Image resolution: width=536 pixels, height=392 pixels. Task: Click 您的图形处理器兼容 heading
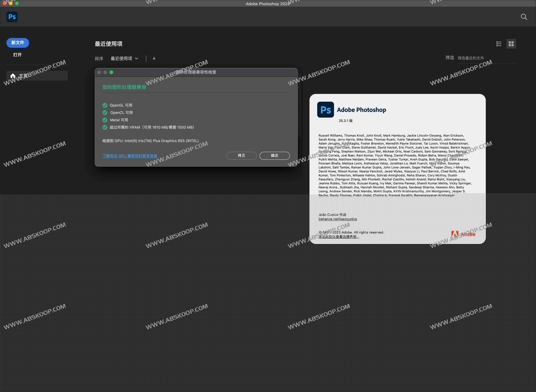(x=124, y=87)
